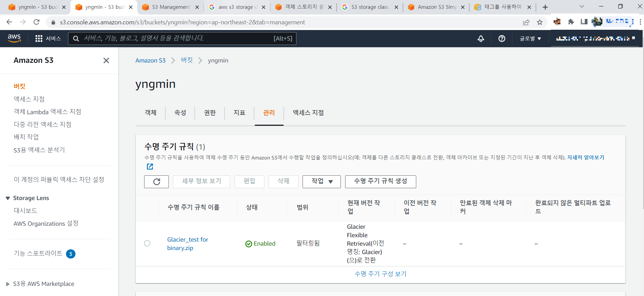Viewport: 644px width, 296px height.
Task: Switch to the 액세스 지점 tab
Action: [308, 113]
